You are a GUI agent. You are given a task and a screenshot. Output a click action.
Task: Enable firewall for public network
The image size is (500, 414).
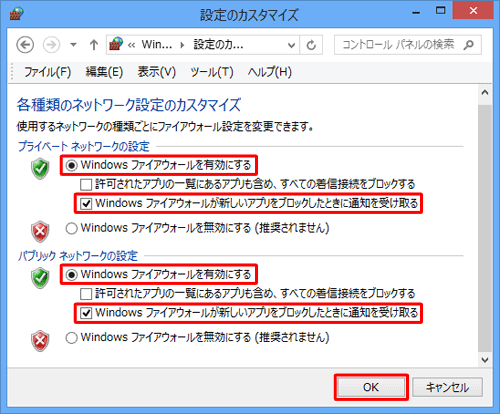(71, 275)
